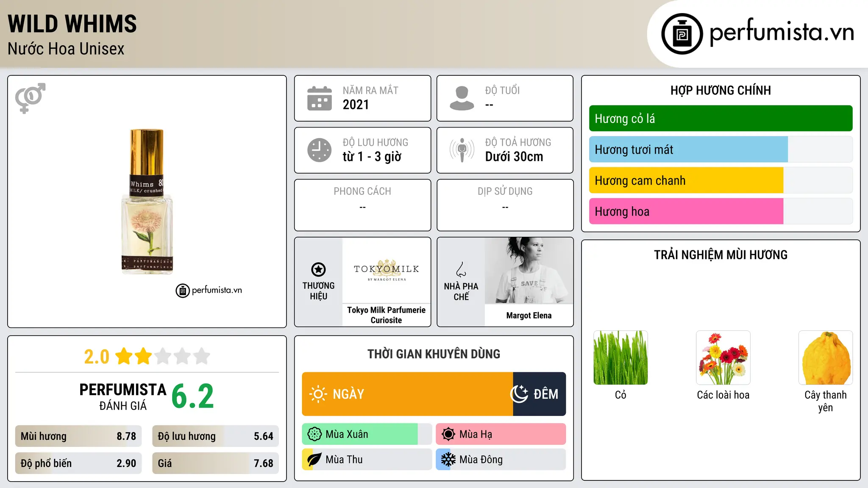The image size is (868, 488).
Task: Click the star badge icon above Thương hiệu
Action: point(318,269)
